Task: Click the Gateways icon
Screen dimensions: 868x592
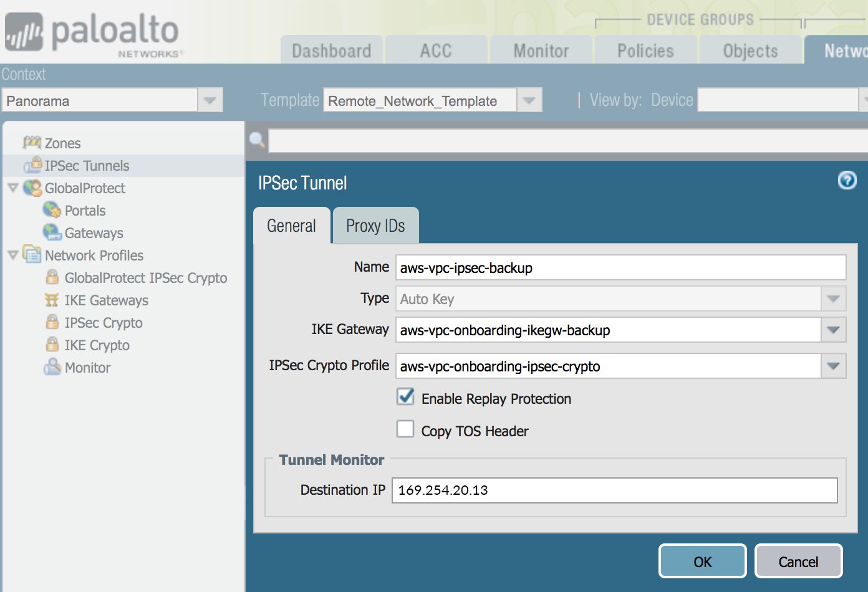Action: (52, 232)
